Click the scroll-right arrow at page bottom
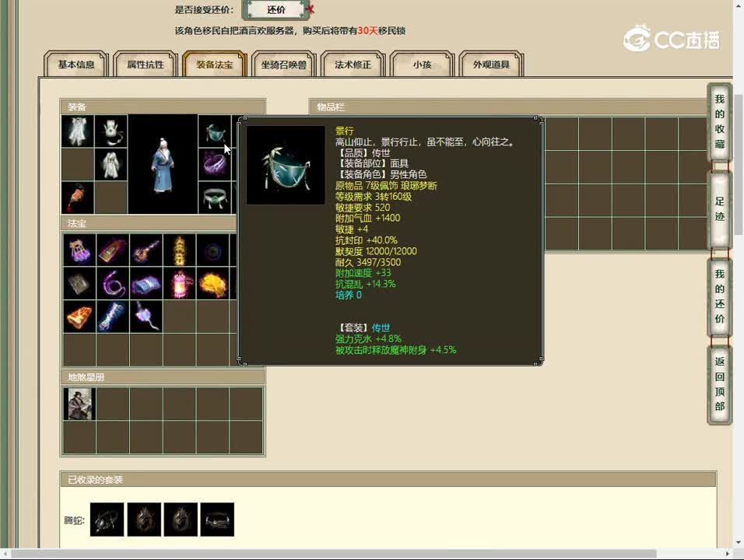Screen dimensions: 744x560 [x=728, y=554]
